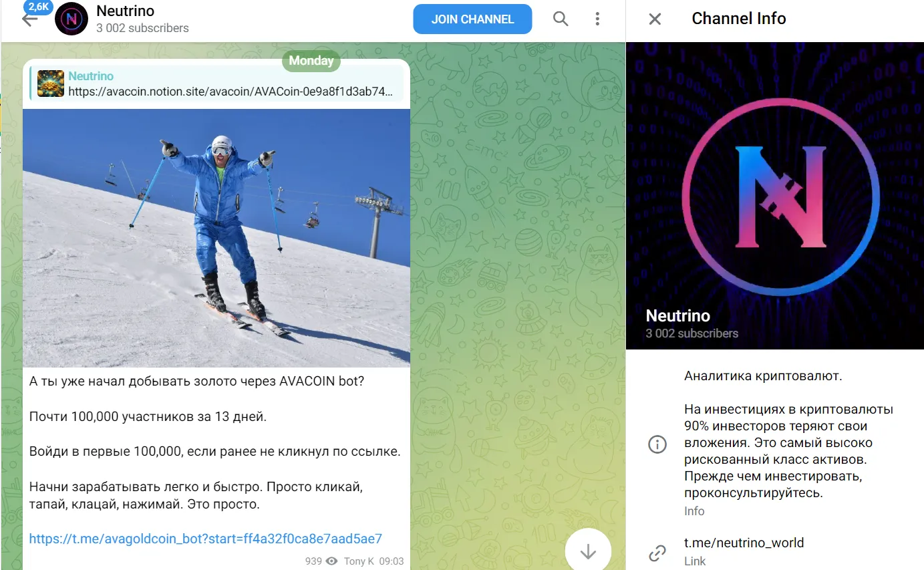924x570 pixels.
Task: Close the Channel Info panel
Action: 655,19
